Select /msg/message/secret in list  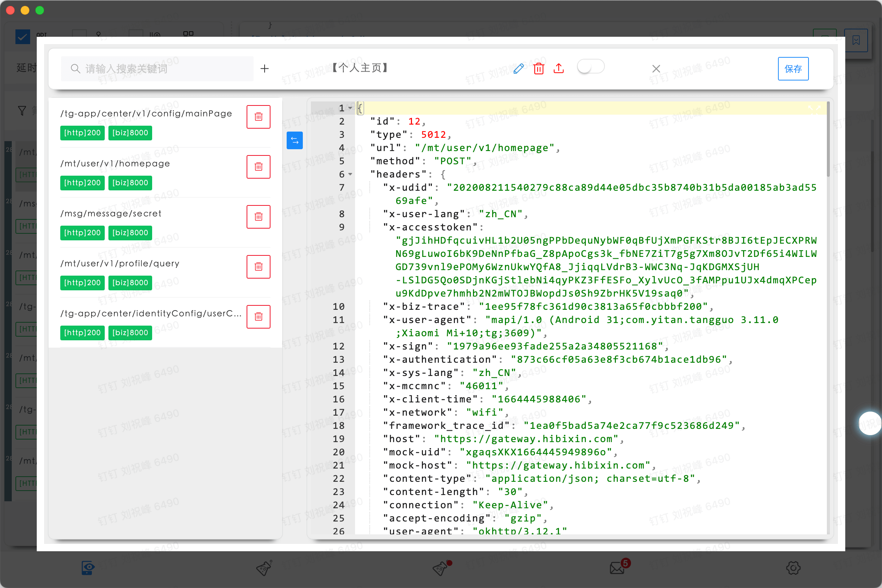[x=111, y=214]
